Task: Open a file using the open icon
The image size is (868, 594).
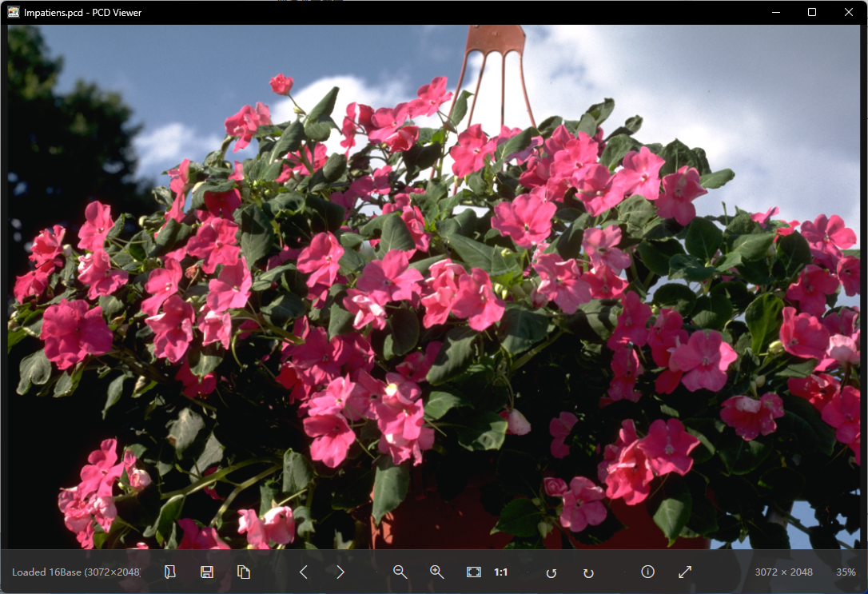Action: (170, 572)
